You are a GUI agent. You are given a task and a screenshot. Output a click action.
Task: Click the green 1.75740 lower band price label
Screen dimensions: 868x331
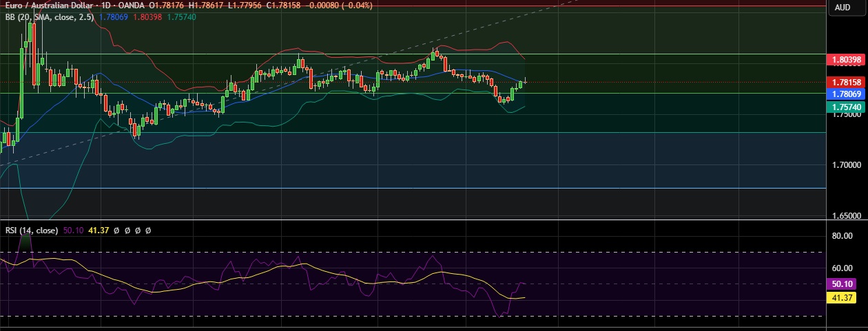click(847, 107)
